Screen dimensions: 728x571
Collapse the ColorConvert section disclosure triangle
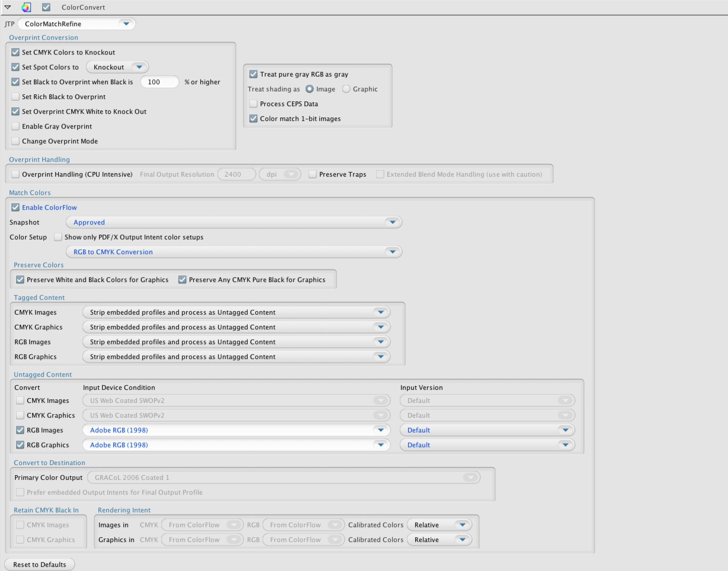(7, 7)
